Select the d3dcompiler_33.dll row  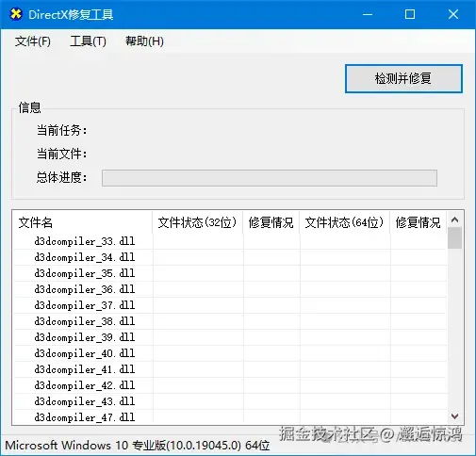[x=230, y=241]
